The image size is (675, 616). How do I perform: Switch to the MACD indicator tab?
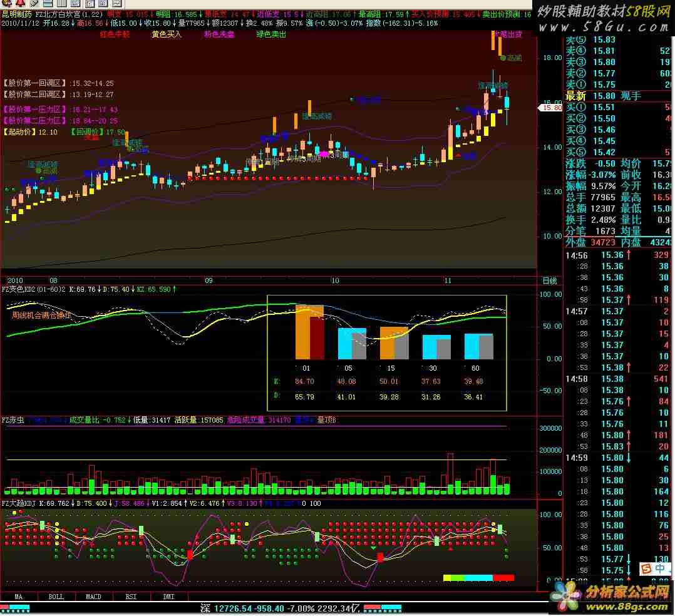(93, 597)
